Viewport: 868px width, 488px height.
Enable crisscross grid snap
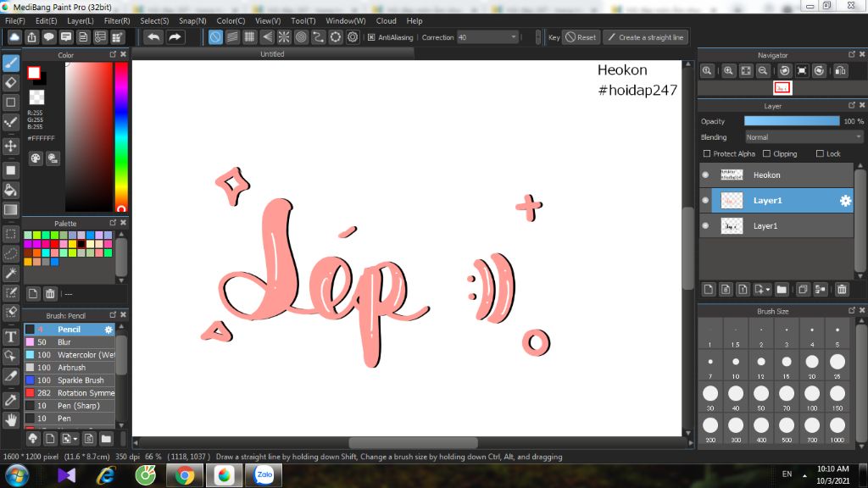tap(250, 37)
